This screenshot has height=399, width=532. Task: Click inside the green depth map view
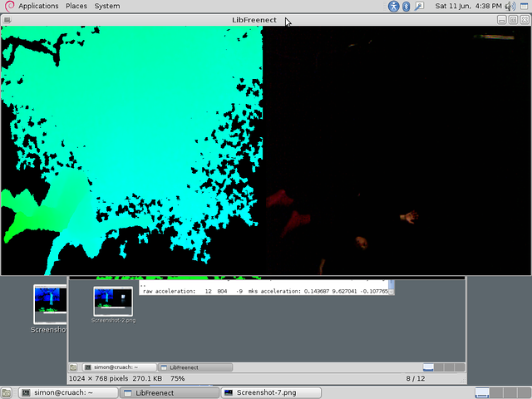pyautogui.click(x=131, y=150)
